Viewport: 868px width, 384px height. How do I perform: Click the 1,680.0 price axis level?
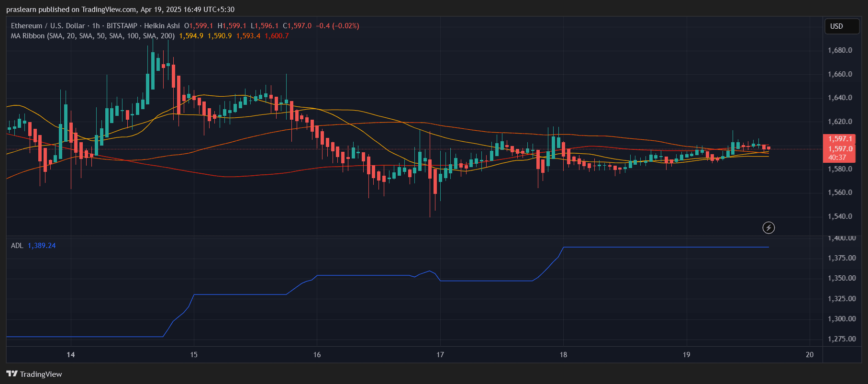coord(840,50)
